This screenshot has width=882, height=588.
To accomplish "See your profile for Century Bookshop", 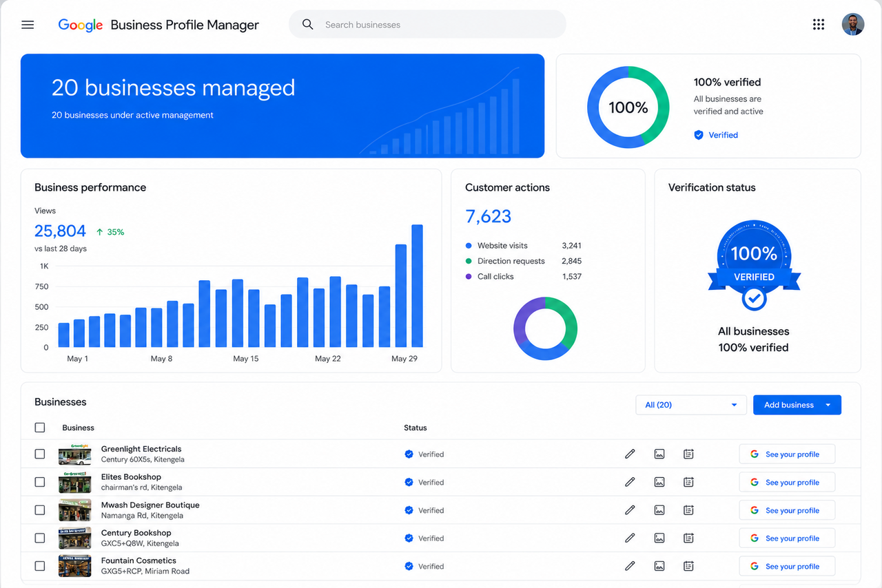I will click(x=787, y=538).
